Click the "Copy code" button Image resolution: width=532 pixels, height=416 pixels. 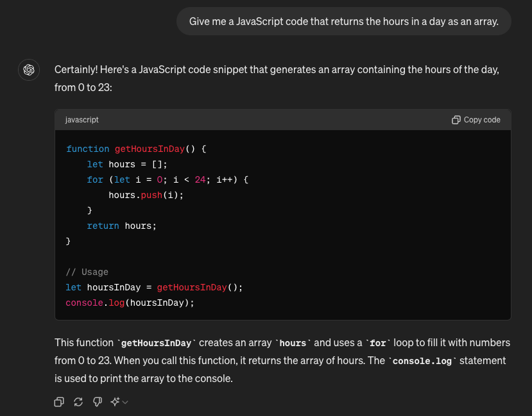(x=476, y=119)
